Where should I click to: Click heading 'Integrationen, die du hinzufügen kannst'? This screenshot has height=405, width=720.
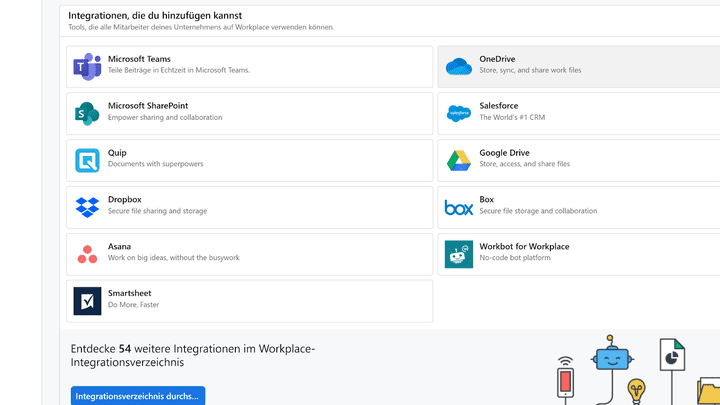(155, 15)
